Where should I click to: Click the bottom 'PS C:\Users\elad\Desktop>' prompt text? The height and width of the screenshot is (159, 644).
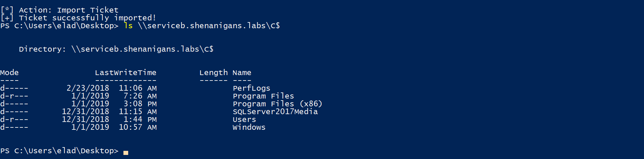(x=59, y=151)
